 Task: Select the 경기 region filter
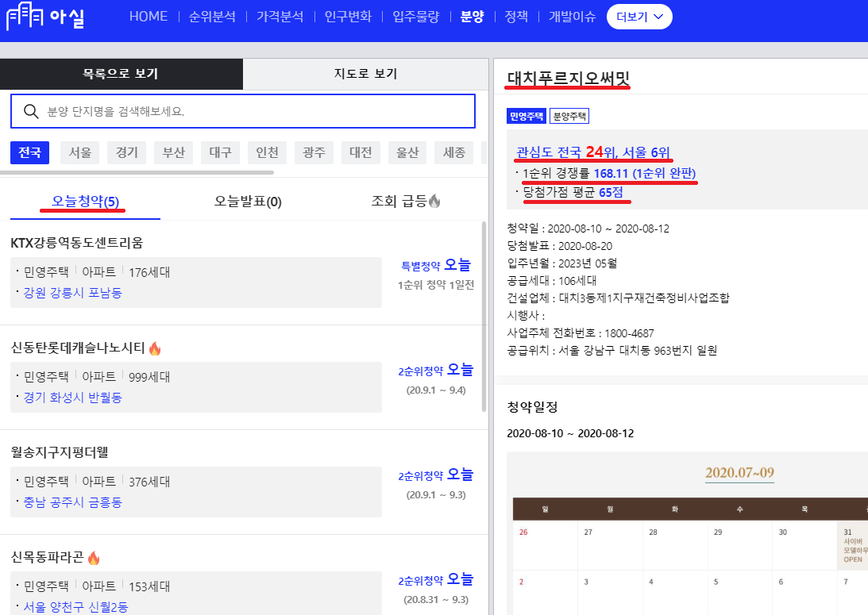(x=127, y=152)
